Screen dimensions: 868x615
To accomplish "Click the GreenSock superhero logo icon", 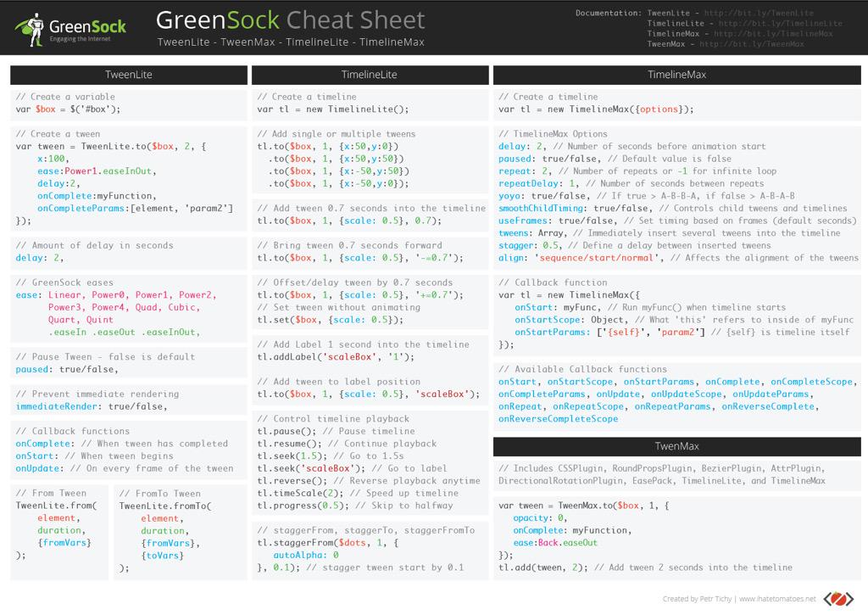I will pos(30,30).
